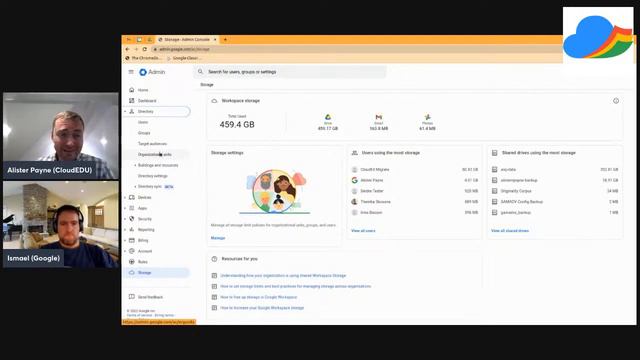Click the 459.4 GB total used value

[x=237, y=124]
